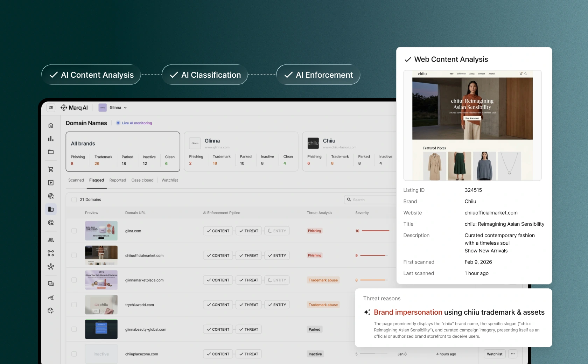The width and height of the screenshot is (588, 364).
Task: Click the Inactive tag for chiiuplacezone.com
Action: (x=315, y=354)
